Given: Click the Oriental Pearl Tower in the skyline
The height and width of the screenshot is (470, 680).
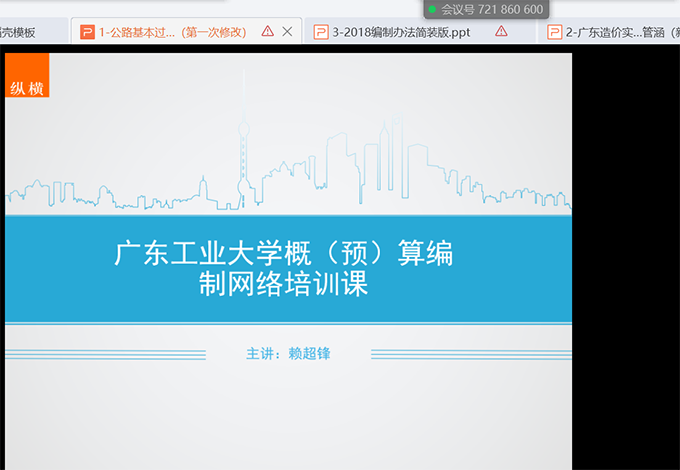Looking at the screenshot, I should [x=241, y=160].
